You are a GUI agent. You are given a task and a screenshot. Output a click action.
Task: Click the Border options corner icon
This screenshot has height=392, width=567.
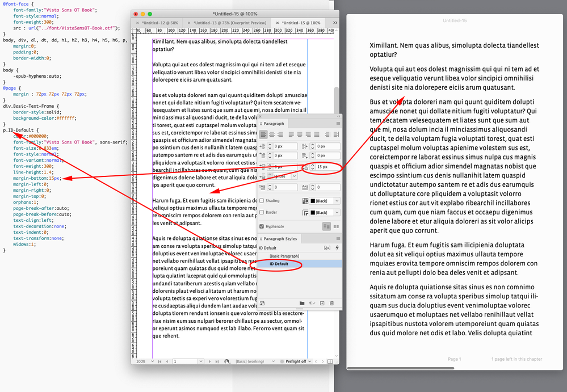coord(305,213)
